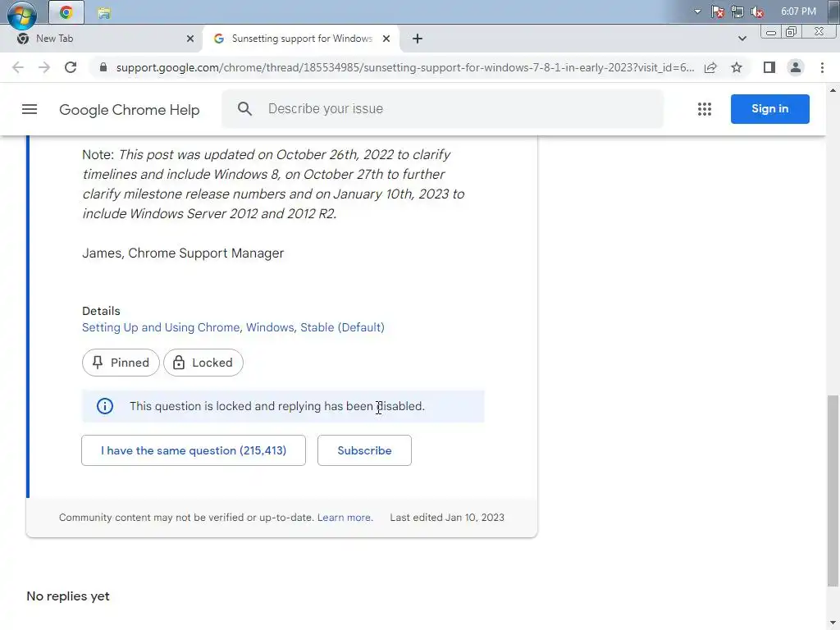Share this page icon in address bar
Viewport: 840px width, 630px height.
pyautogui.click(x=710, y=67)
